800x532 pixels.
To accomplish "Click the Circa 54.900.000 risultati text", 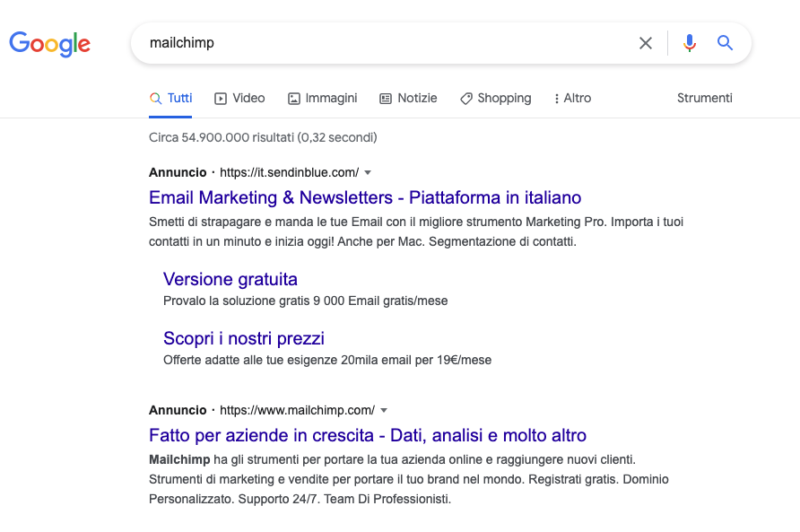I will (x=263, y=137).
